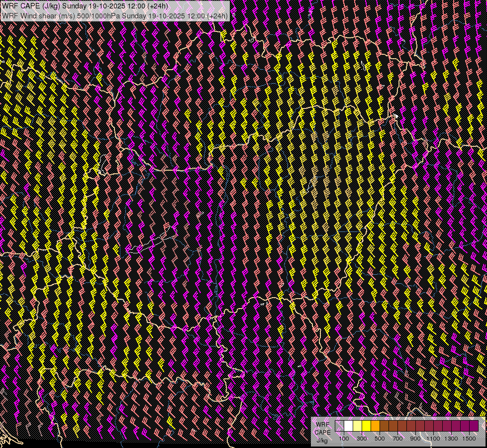Pick the orange swatch in the CAPE scale

[375, 426]
